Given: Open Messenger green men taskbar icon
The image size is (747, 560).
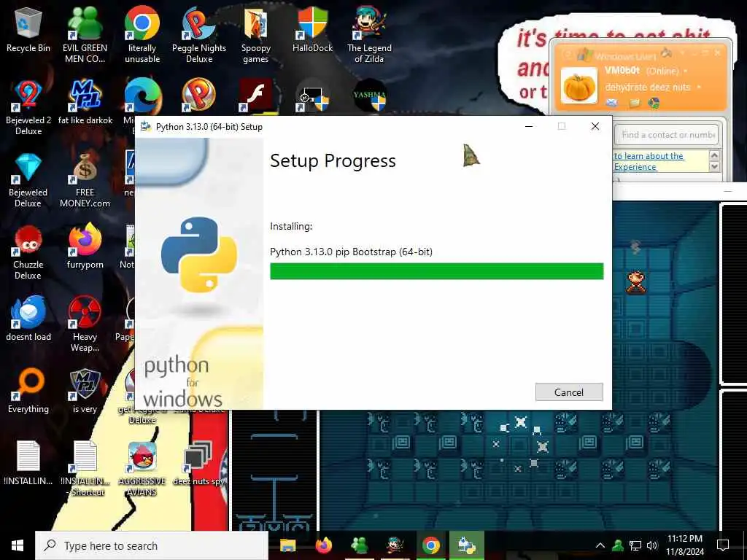Looking at the screenshot, I should (x=359, y=545).
